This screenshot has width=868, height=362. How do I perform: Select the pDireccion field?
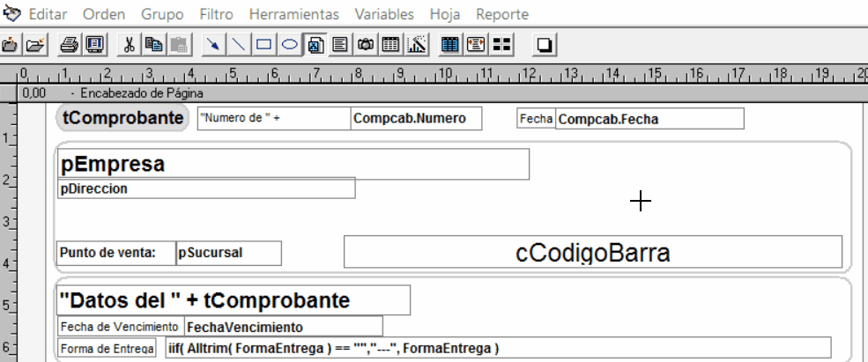(x=206, y=188)
